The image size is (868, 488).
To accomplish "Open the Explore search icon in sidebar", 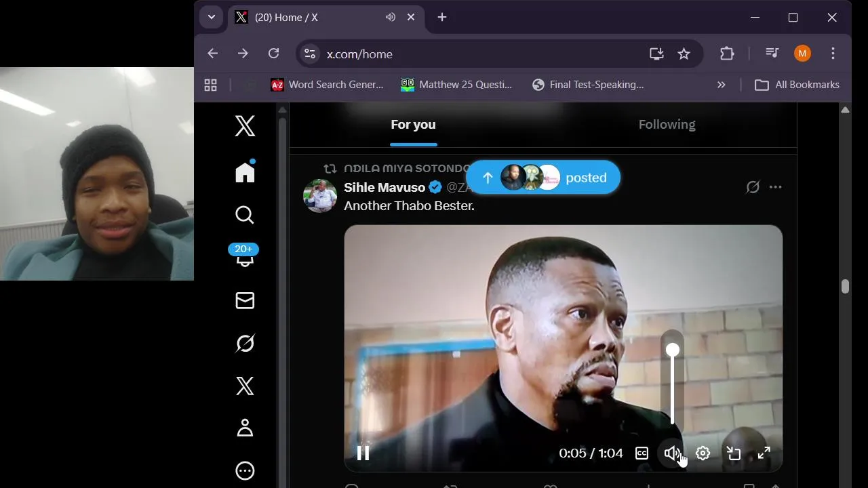I will click(x=245, y=215).
